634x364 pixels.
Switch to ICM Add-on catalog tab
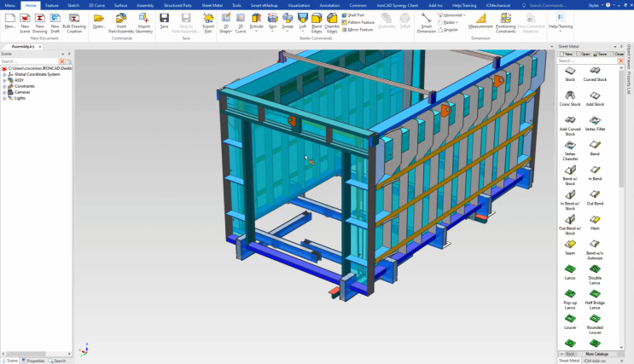pyautogui.click(x=595, y=361)
